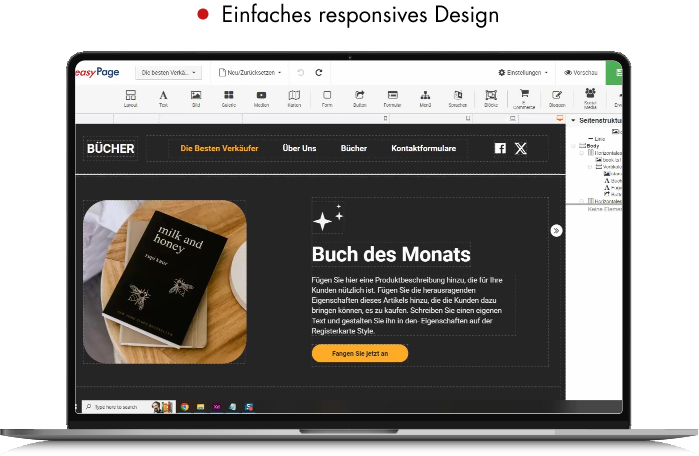
Task: Click the 'Bücher' nav item
Action: (x=354, y=148)
